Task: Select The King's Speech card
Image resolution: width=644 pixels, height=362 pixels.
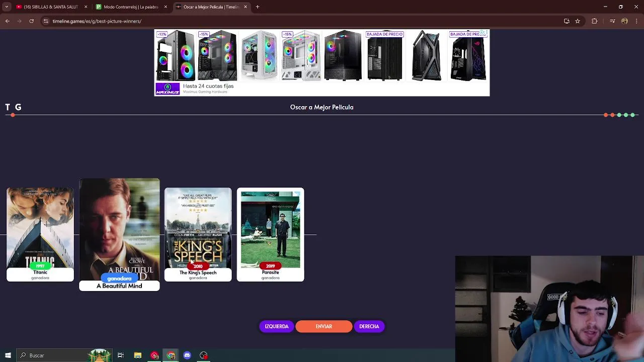Action: 198,234
